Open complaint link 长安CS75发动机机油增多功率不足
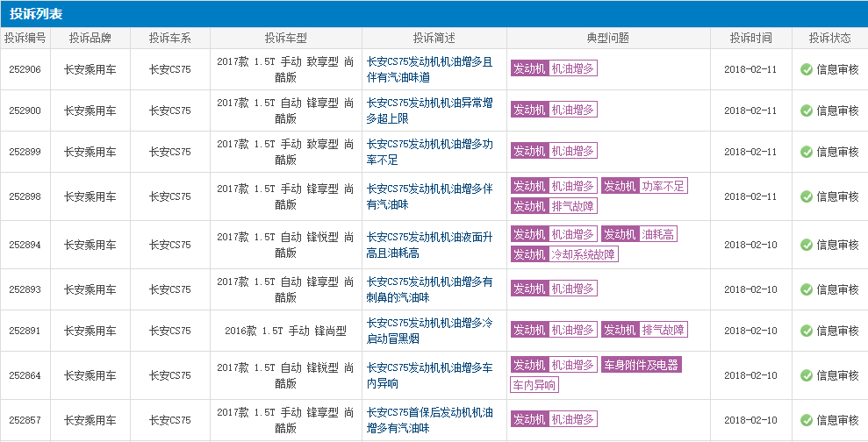This screenshot has width=868, height=442. tap(429, 152)
